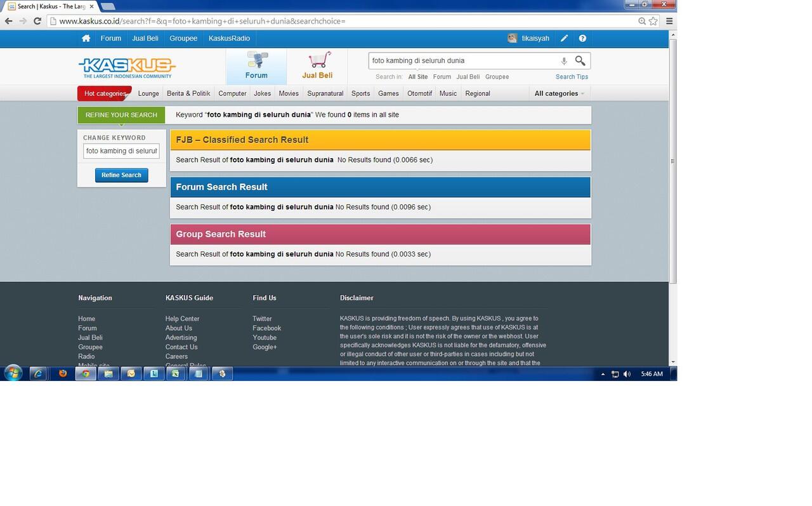The width and height of the screenshot is (812, 506).
Task: Open Firefox from the taskbar
Action: (x=63, y=374)
